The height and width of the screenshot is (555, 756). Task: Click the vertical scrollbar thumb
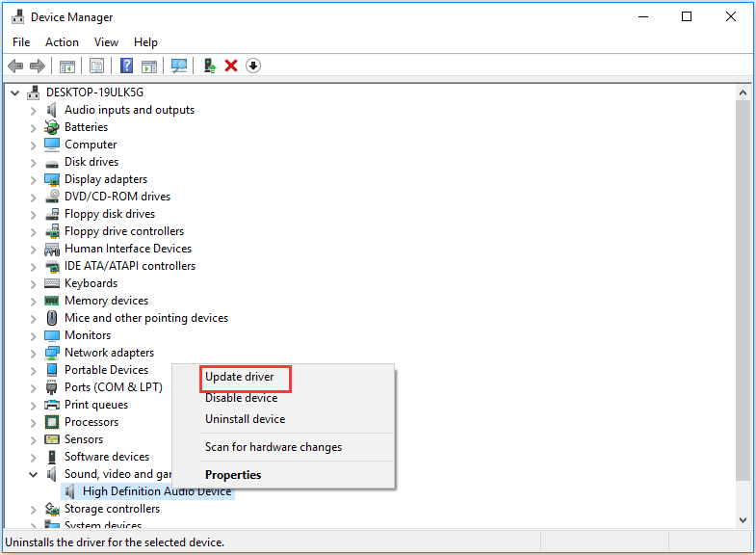click(743, 290)
